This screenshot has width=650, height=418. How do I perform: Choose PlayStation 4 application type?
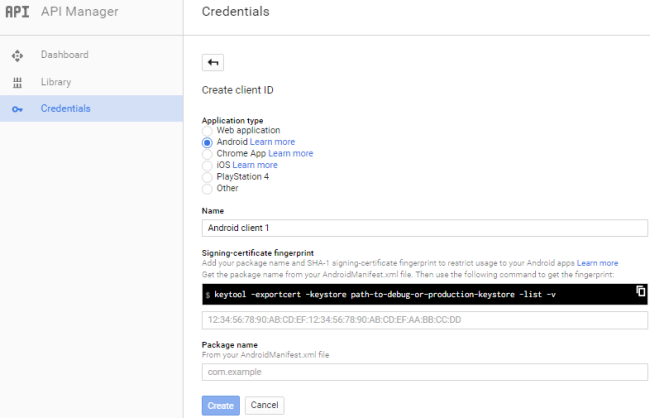(207, 177)
